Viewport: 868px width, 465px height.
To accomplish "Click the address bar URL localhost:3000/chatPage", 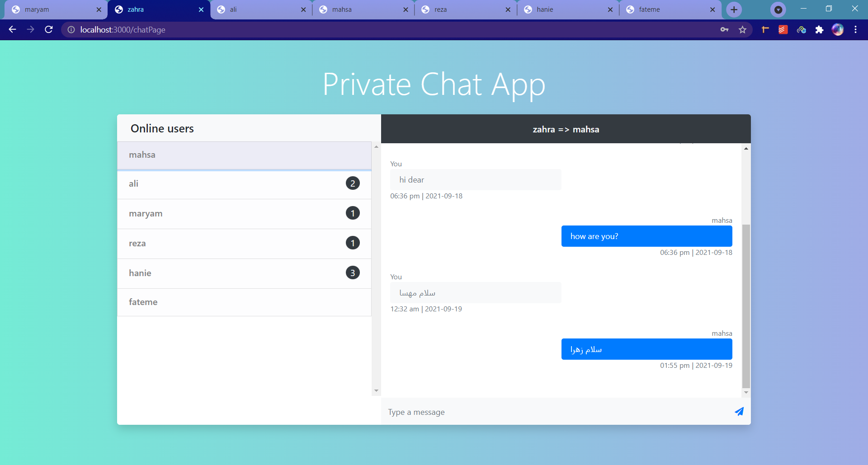I will (x=123, y=29).
